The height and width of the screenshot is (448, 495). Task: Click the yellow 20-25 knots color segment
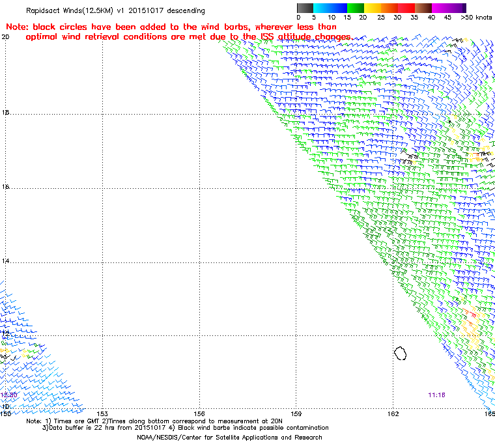(373, 8)
